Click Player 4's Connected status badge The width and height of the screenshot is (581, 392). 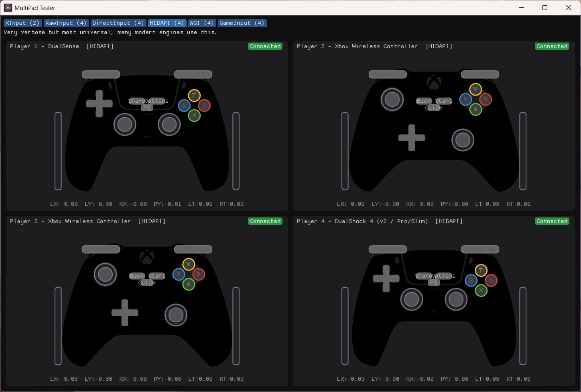pyautogui.click(x=552, y=221)
